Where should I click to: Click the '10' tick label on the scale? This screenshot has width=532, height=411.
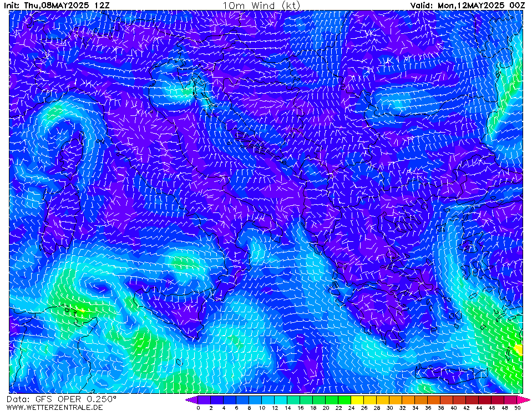[x=262, y=408]
